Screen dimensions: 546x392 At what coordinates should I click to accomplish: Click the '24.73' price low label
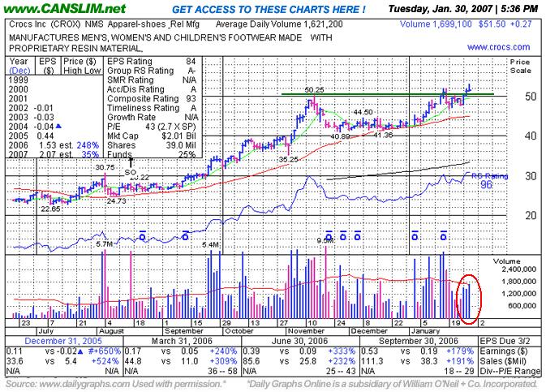tap(117, 201)
